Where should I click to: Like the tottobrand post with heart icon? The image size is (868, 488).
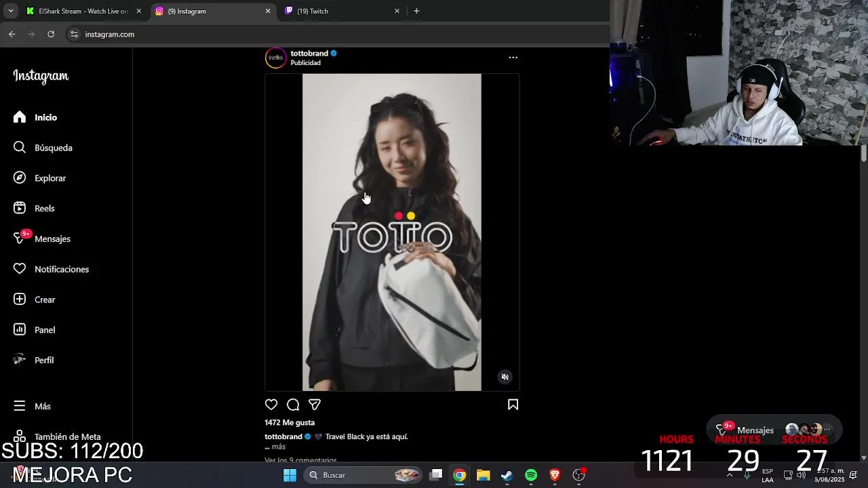click(271, 405)
